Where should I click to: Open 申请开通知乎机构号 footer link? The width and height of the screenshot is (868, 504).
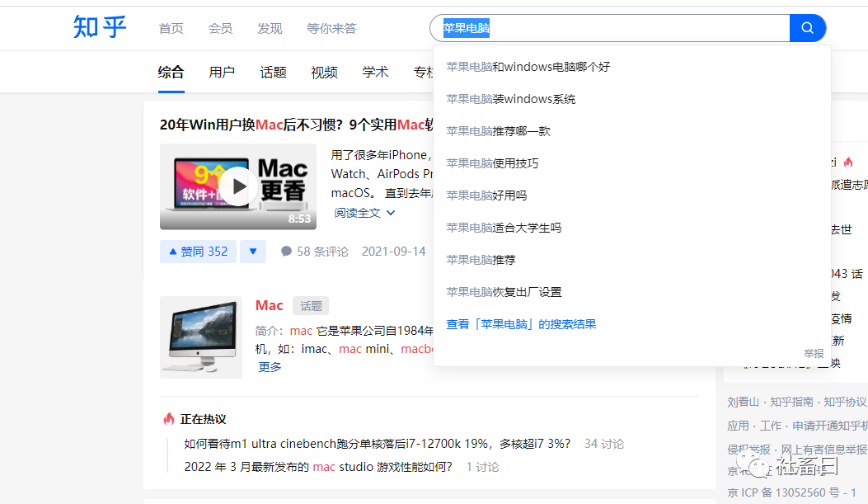[x=830, y=426]
